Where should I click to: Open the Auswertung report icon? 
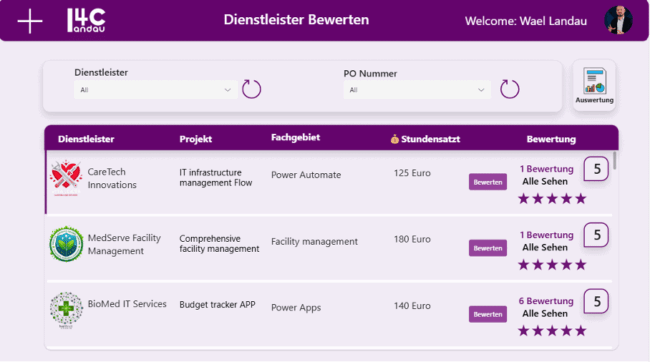pyautogui.click(x=594, y=85)
